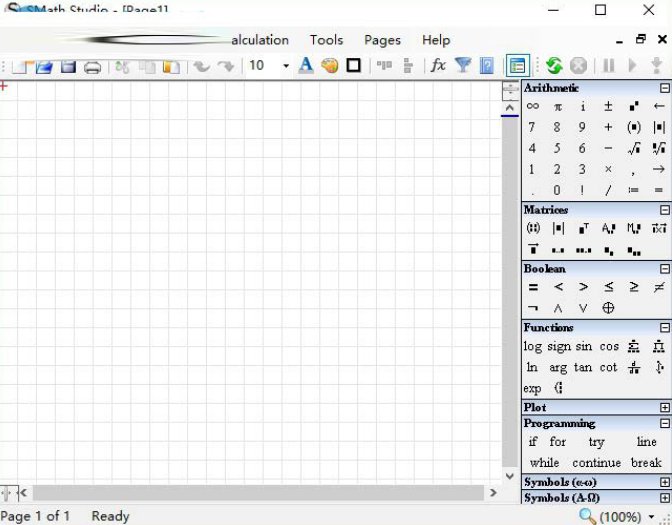Insert the while loop statement
672x525 pixels.
pyautogui.click(x=544, y=463)
